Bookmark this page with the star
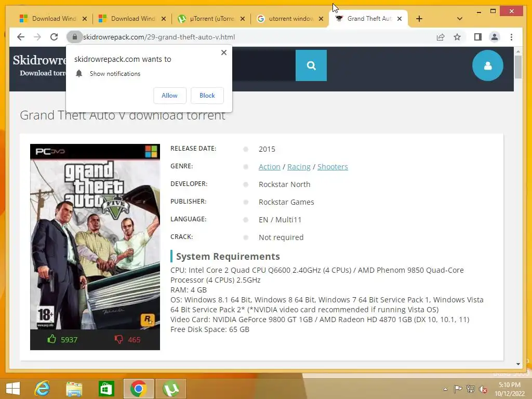The image size is (532, 399). [457, 37]
